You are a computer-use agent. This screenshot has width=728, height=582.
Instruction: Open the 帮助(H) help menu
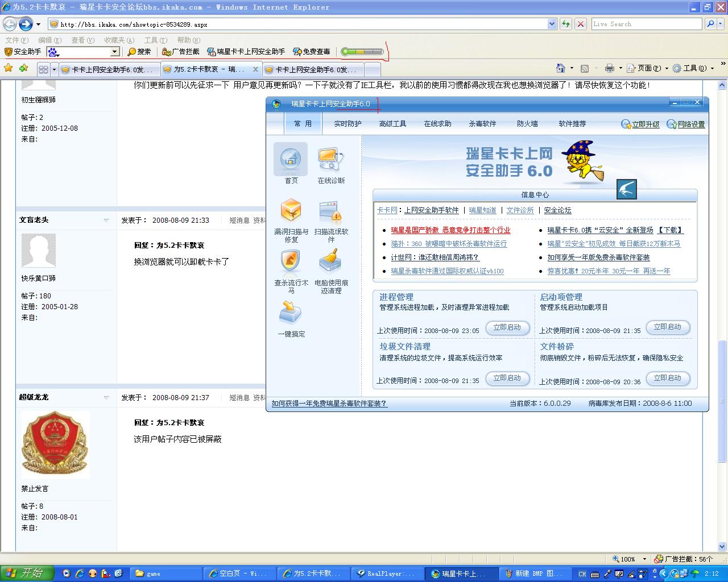point(188,40)
